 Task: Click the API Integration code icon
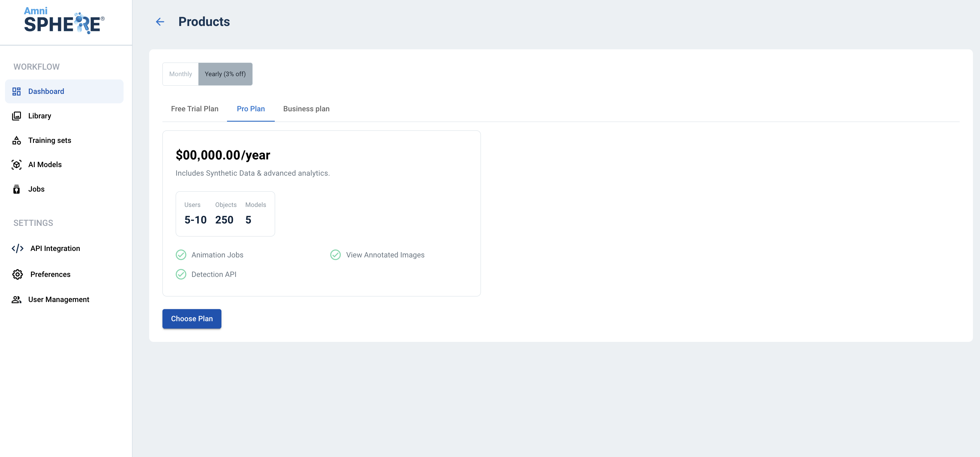[17, 249]
